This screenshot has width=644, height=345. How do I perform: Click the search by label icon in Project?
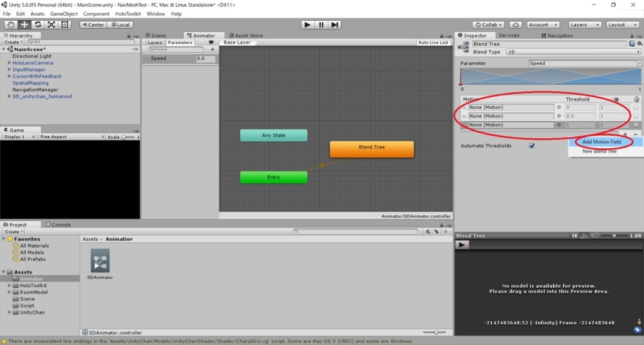pyautogui.click(x=436, y=231)
